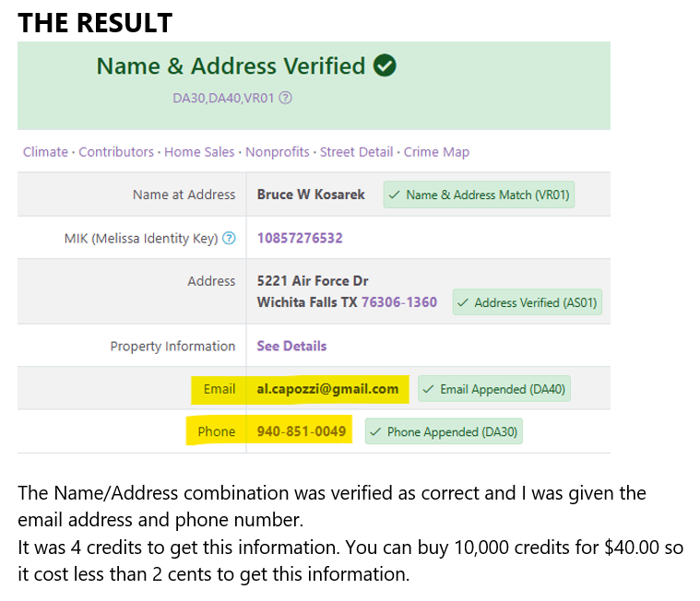Click the Melissa Identity Key number 10857276532
This screenshot has height=601, width=700.
(x=300, y=239)
